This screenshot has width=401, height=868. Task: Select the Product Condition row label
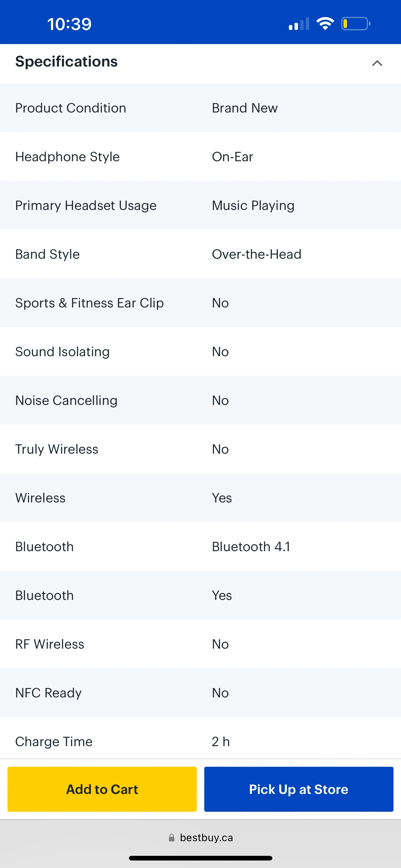point(71,108)
